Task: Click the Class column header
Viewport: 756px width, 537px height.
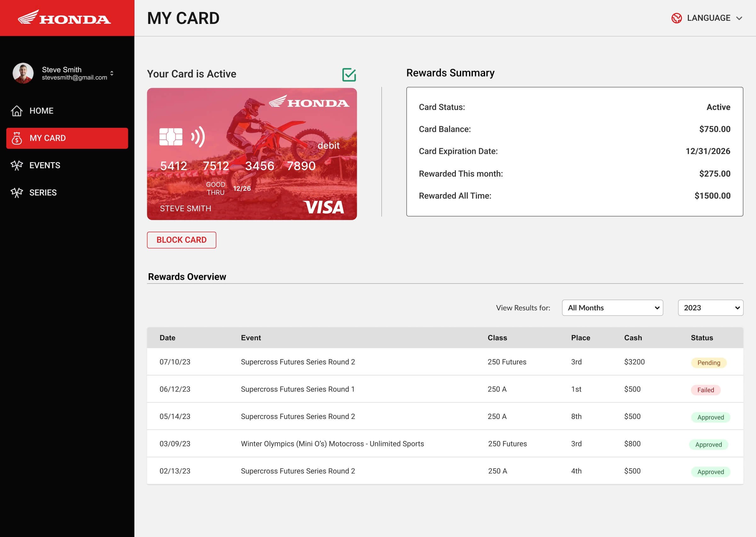Action: 497,338
